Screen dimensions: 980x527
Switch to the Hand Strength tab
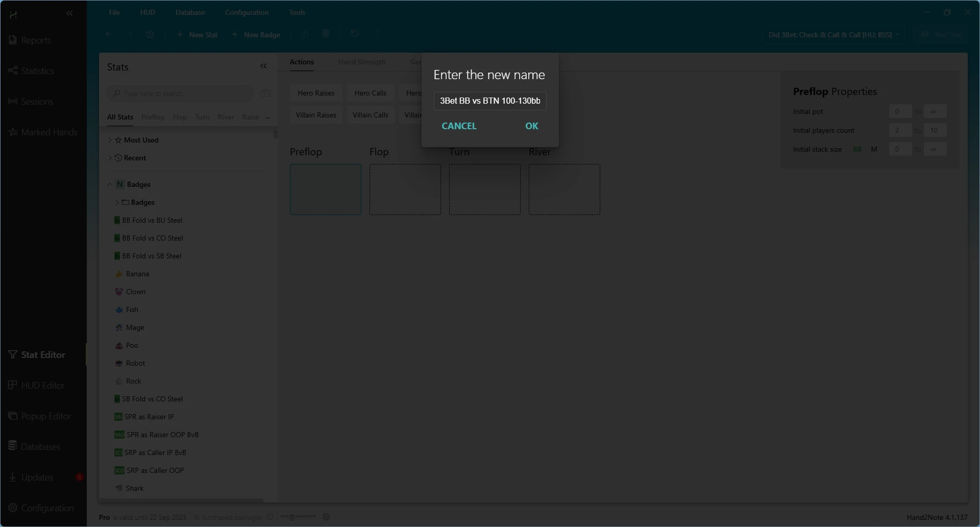tap(361, 62)
